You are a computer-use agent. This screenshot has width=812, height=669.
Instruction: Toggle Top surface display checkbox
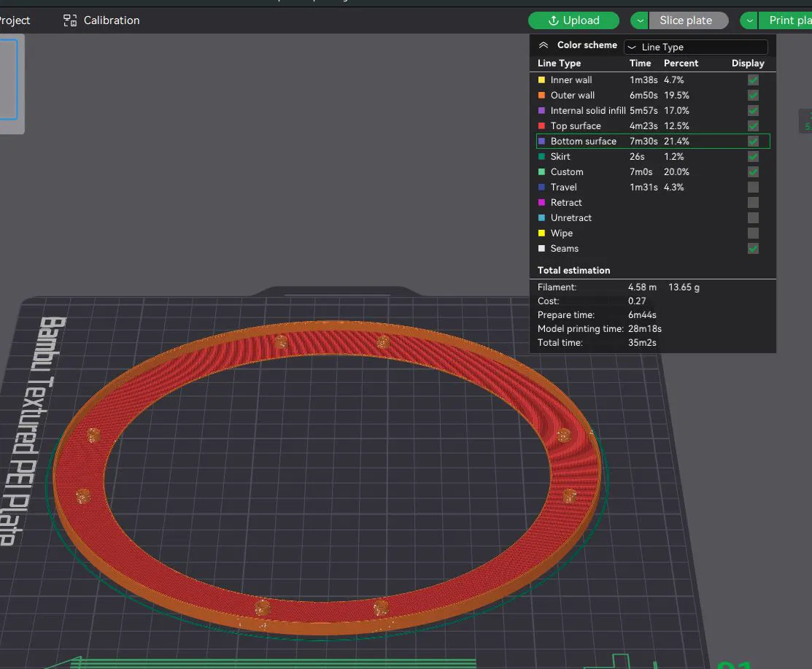753,125
